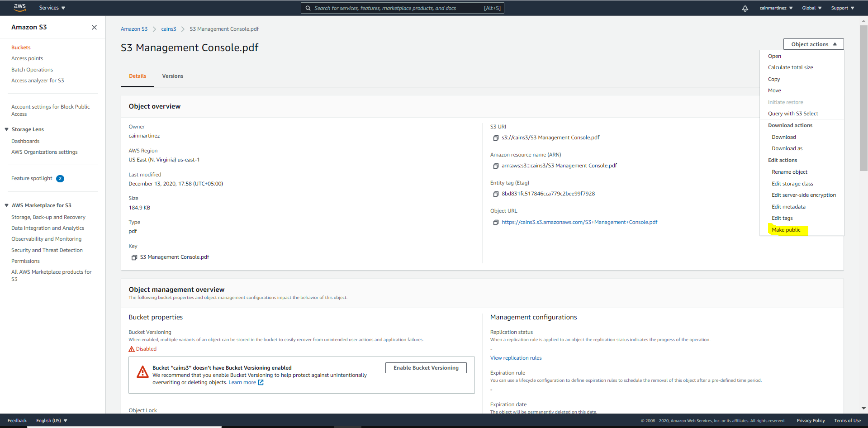Viewport: 868px width, 428px height.
Task: Open the cainmartinez account dropdown
Action: [x=776, y=8]
